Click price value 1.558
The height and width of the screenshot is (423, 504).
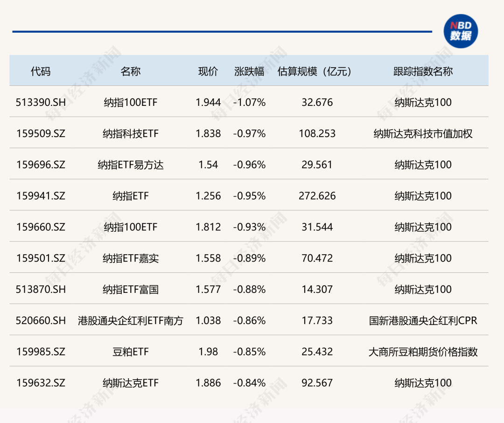tap(208, 258)
